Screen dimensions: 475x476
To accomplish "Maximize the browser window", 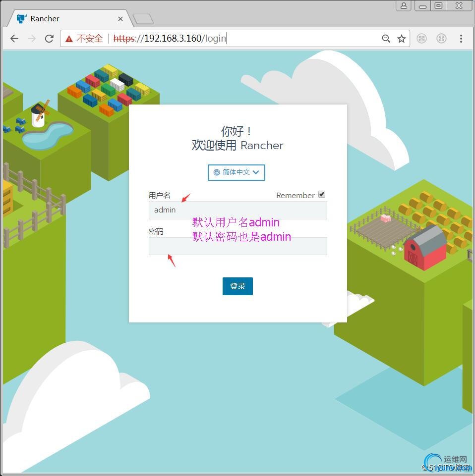I will (x=438, y=5).
